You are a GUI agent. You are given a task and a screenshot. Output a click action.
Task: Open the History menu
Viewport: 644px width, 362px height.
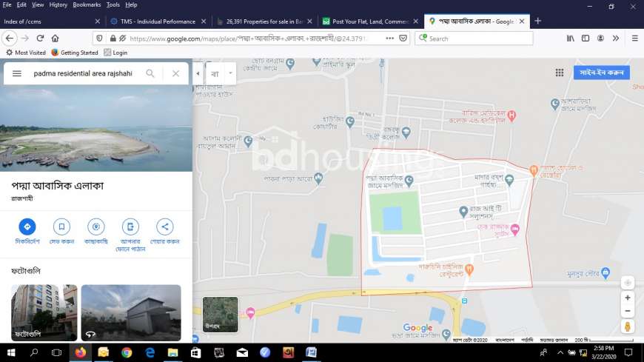(58, 4)
